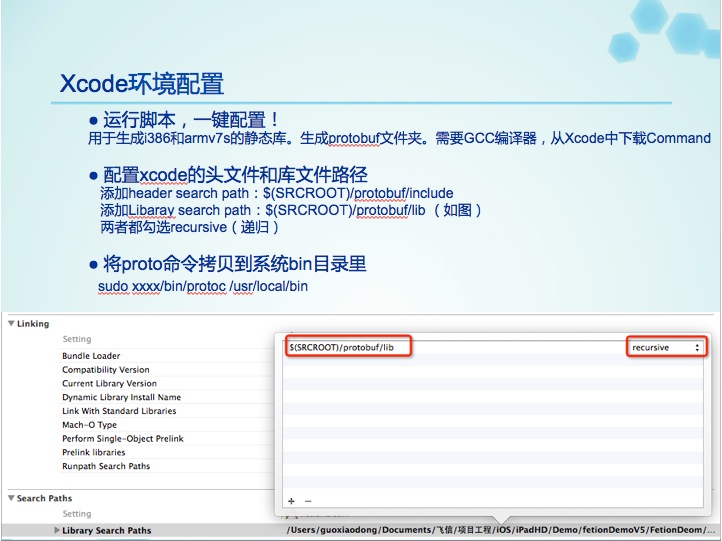The image size is (722, 541).
Task: Click the Setting column header under Search Paths
Action: pyautogui.click(x=77, y=514)
